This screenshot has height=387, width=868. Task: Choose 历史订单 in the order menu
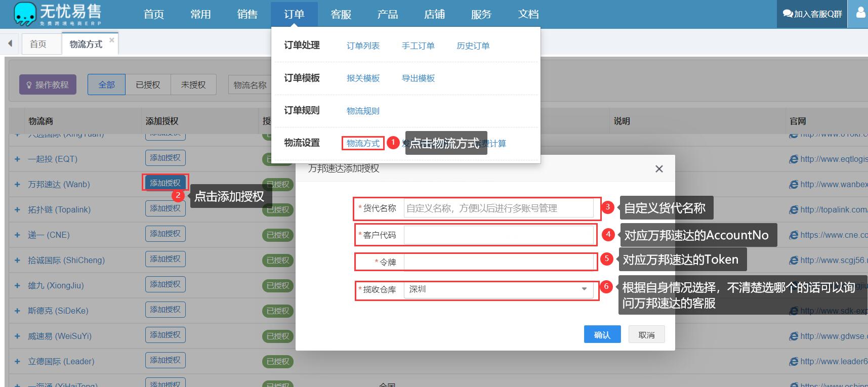pyautogui.click(x=473, y=46)
